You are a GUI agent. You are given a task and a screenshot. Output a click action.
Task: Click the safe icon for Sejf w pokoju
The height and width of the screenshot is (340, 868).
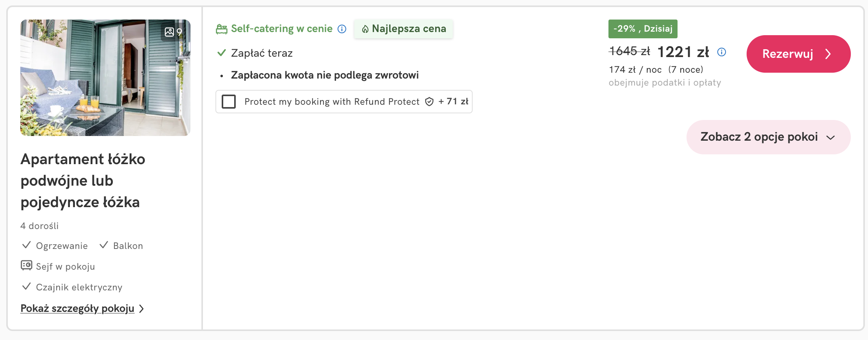tap(27, 266)
